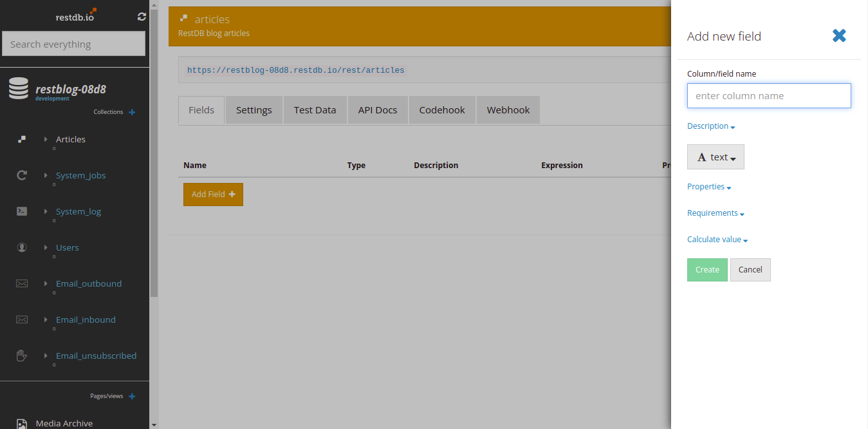Click the refresh icon next to restdb.io logo
Image resolution: width=868 pixels, height=429 pixels.
pyautogui.click(x=142, y=17)
